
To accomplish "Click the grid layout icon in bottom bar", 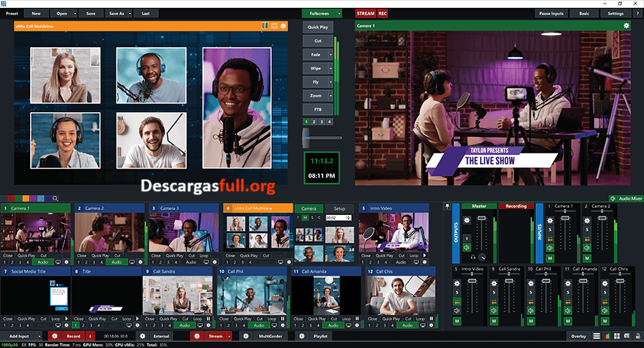I will [617, 336].
